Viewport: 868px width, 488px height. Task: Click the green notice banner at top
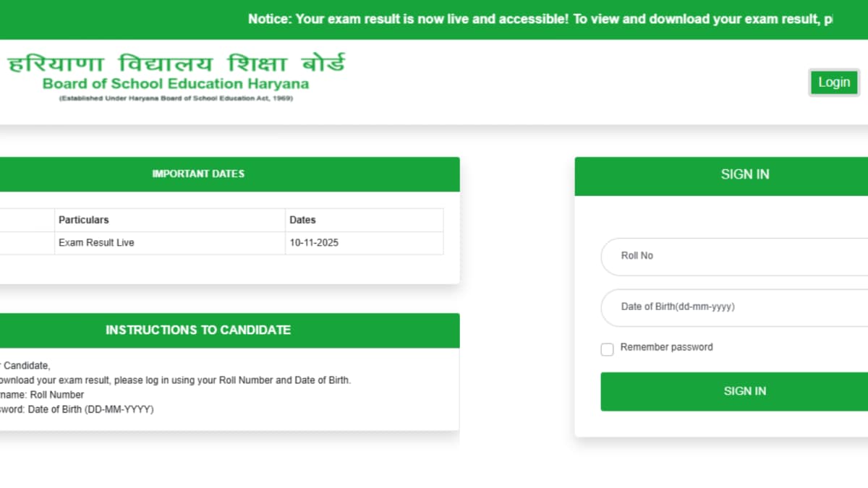(434, 19)
